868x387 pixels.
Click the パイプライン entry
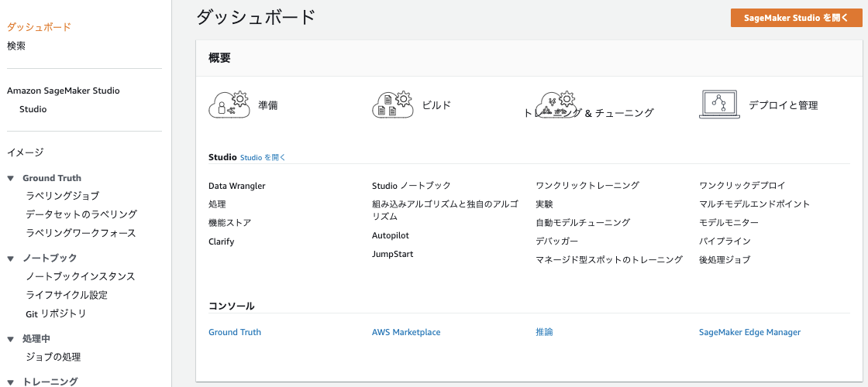725,241
